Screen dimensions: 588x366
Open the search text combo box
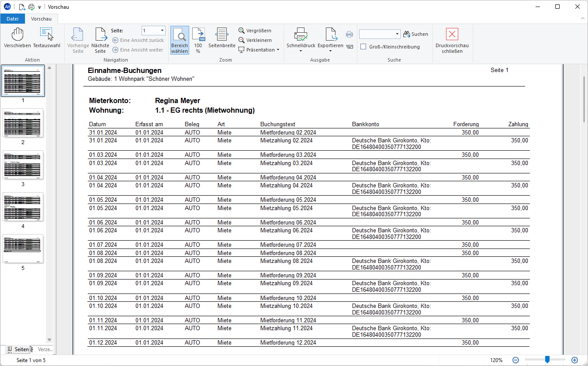(x=380, y=34)
